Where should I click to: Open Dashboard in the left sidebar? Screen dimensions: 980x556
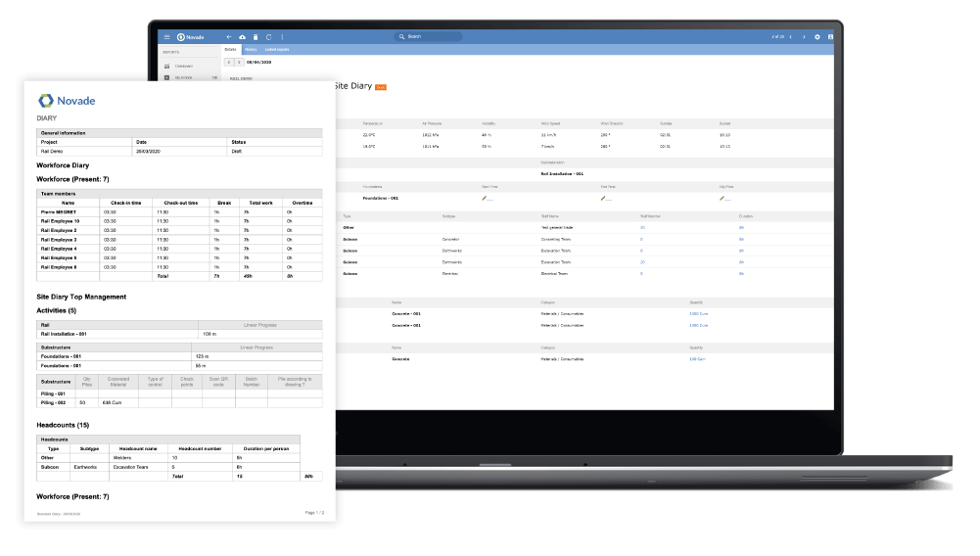pyautogui.click(x=183, y=66)
